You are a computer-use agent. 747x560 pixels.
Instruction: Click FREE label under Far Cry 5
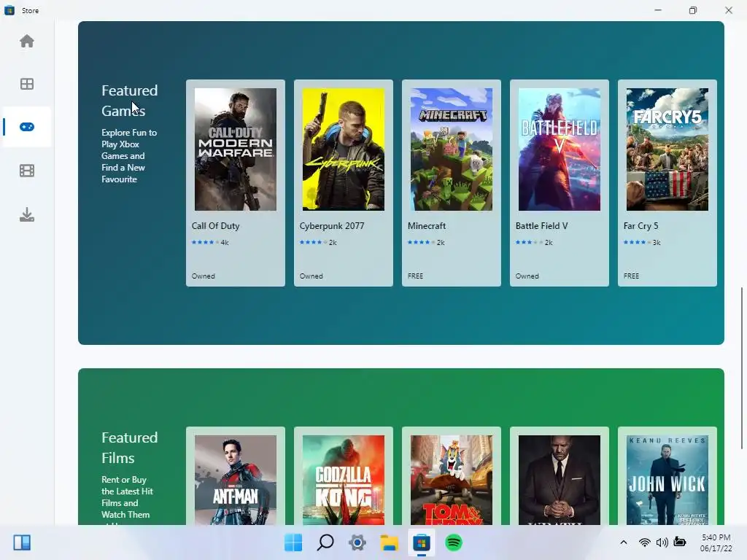tap(631, 276)
